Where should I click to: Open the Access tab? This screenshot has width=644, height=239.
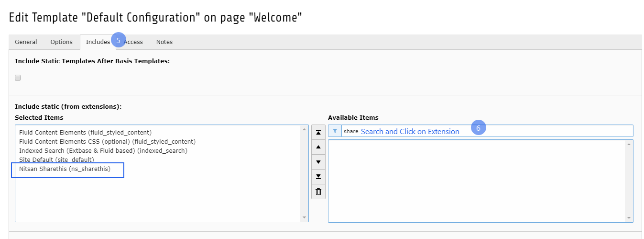click(x=133, y=42)
